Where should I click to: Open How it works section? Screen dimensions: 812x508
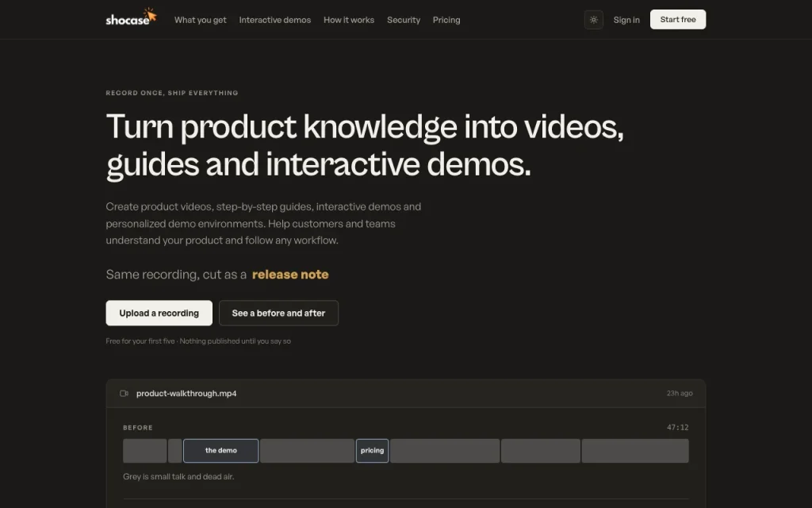pyautogui.click(x=349, y=20)
